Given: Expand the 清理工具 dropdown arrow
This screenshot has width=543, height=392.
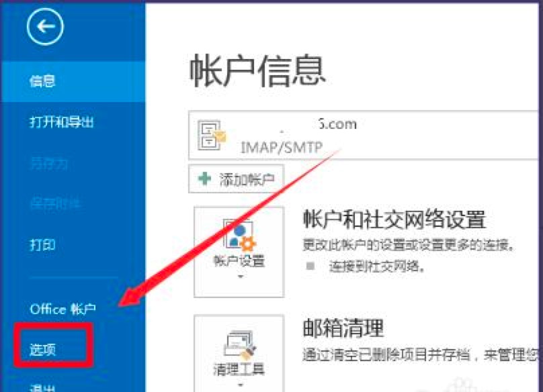Looking at the screenshot, I should point(241,385).
